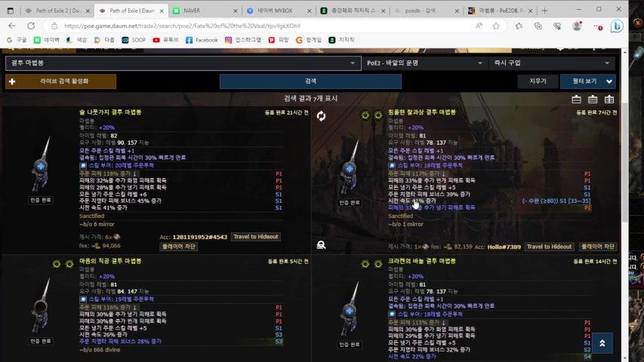Viewport: 644px width, 362px height.
Task: Open the SOOP bookmark
Action: pyautogui.click(x=134, y=40)
